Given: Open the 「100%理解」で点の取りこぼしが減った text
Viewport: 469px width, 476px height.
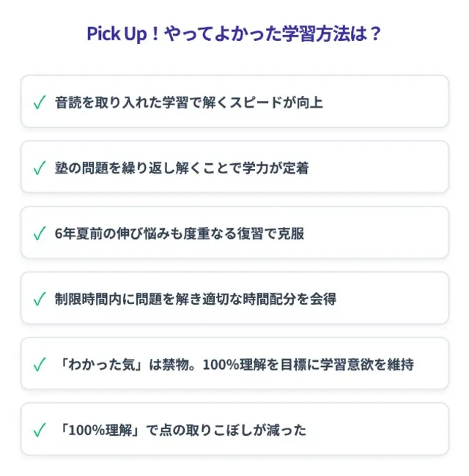Looking at the screenshot, I should coord(182,430).
